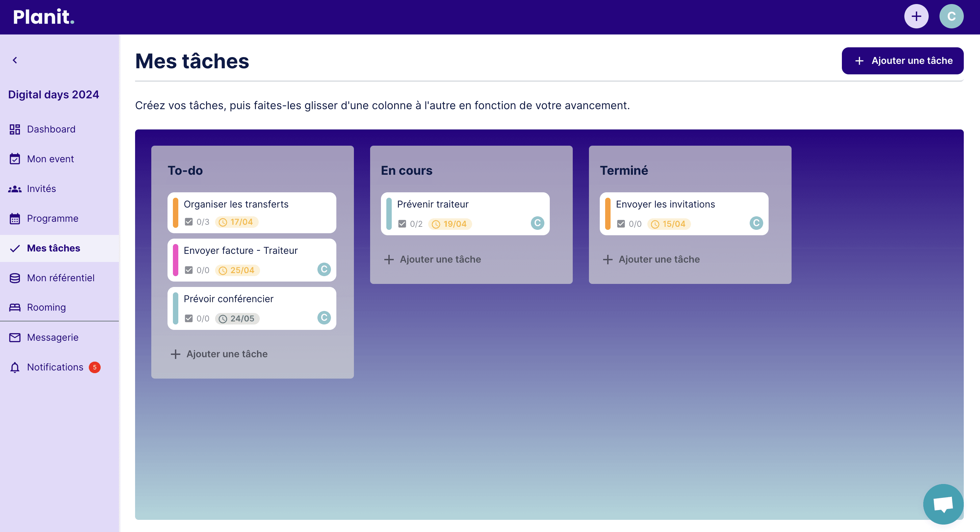The height and width of the screenshot is (532, 980).
Task: Click the 15/04 due date badge
Action: pyautogui.click(x=669, y=224)
